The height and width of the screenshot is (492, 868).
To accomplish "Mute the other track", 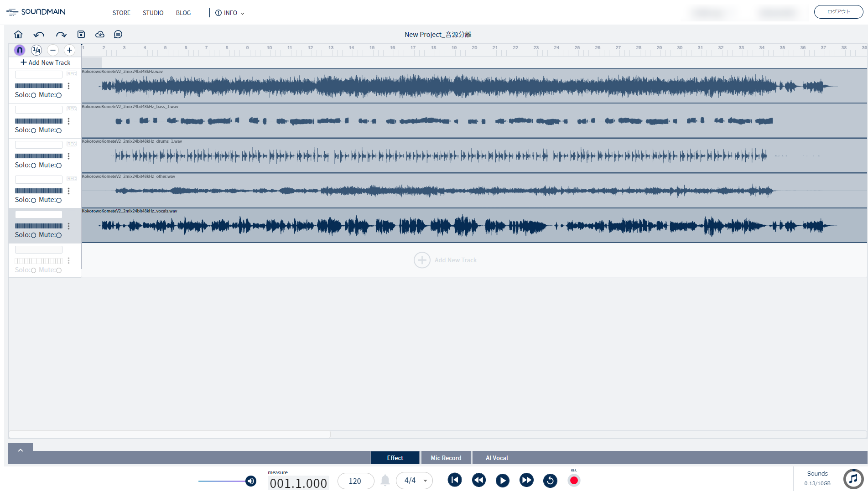I will coord(59,200).
